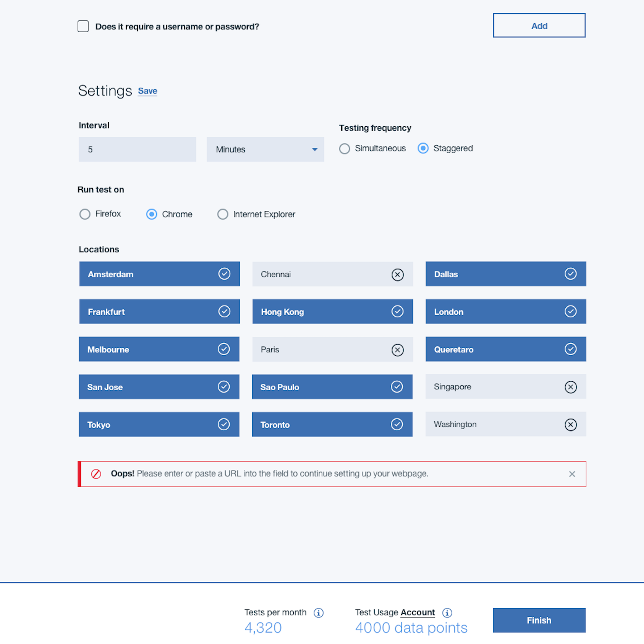Toggle the Chennai location tile
This screenshot has width=644, height=644.
click(x=333, y=274)
